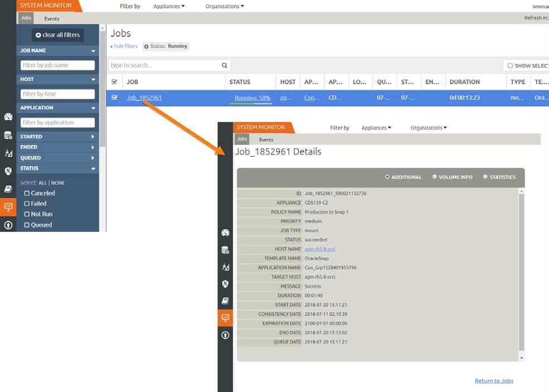Open Organizations dropdown in Job Details window
Image resolution: width=549 pixels, height=392 pixels.
click(428, 128)
